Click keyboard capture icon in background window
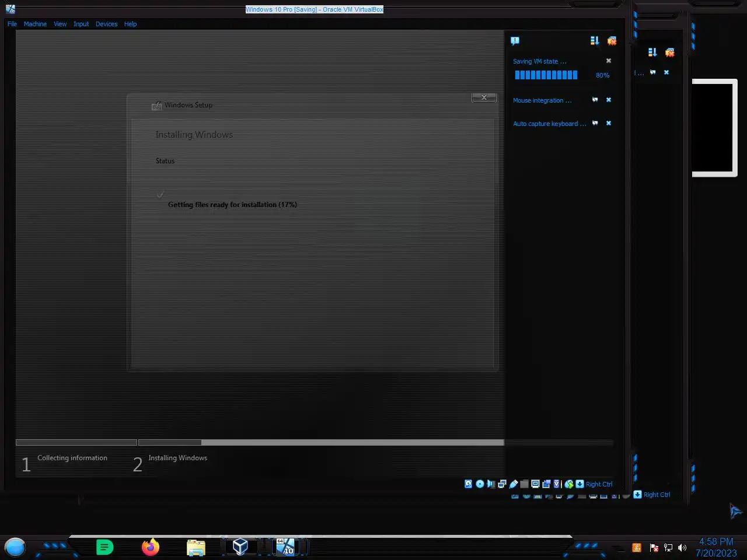The width and height of the screenshot is (747, 560). point(637,494)
